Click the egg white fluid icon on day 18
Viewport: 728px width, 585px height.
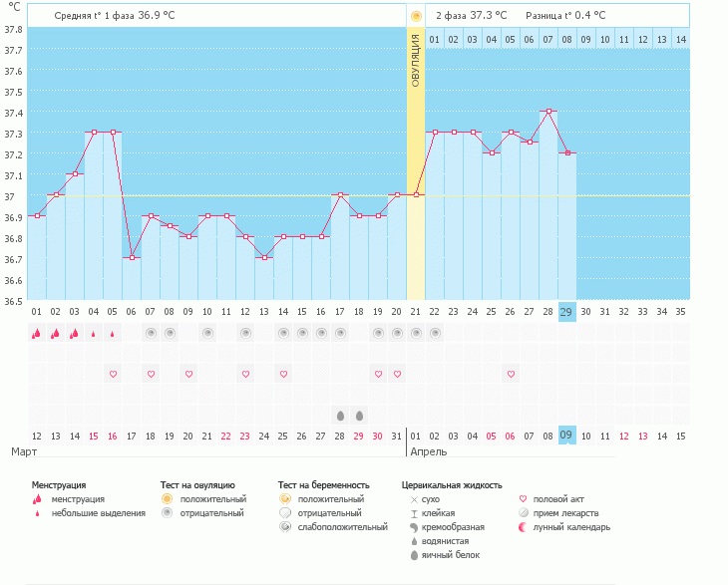click(359, 415)
